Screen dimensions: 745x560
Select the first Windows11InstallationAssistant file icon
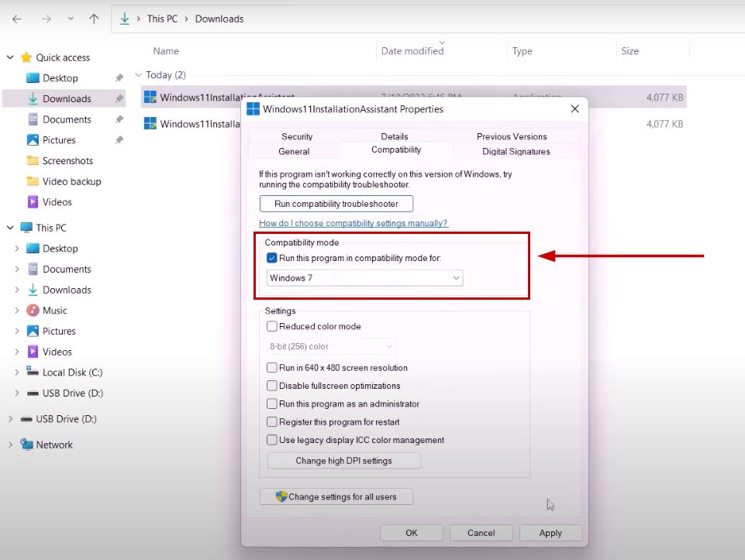click(x=150, y=97)
